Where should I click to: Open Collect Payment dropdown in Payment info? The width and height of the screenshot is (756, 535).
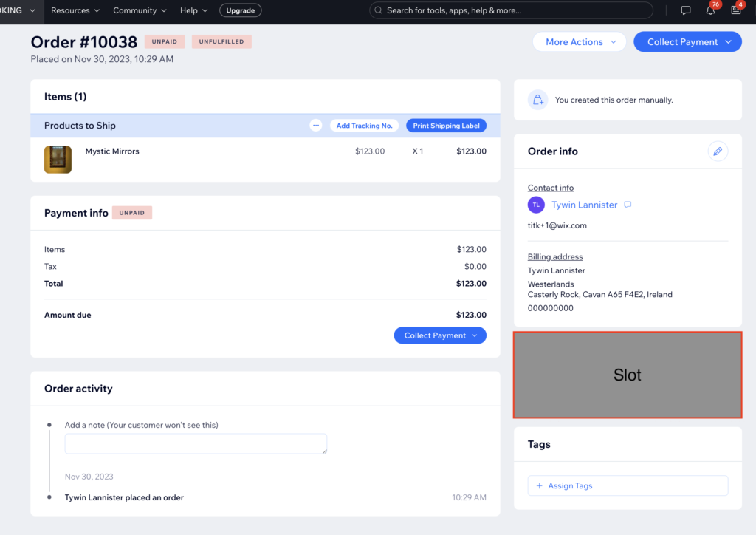(x=440, y=335)
